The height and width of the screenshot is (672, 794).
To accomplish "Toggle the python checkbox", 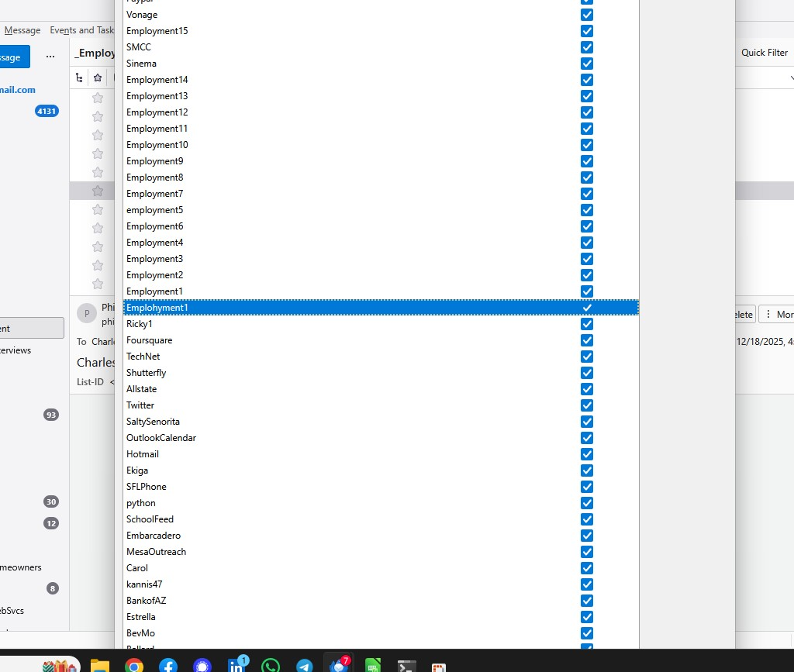I will point(587,503).
